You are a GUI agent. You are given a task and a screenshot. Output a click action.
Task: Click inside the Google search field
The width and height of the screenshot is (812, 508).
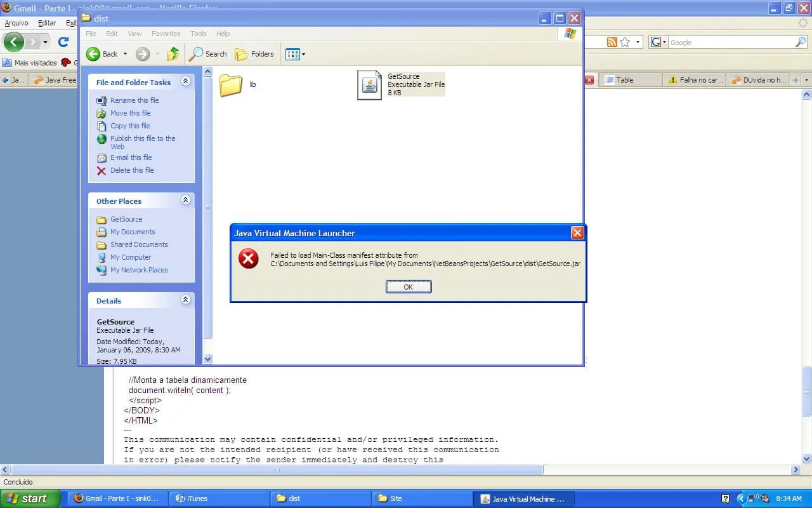pyautogui.click(x=731, y=42)
